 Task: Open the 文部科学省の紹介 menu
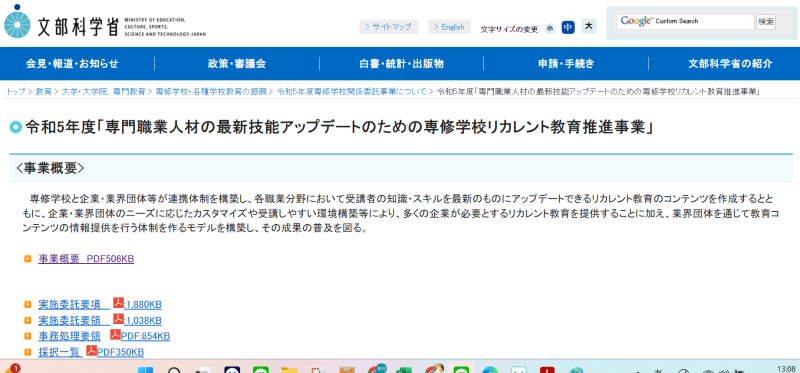(x=730, y=64)
